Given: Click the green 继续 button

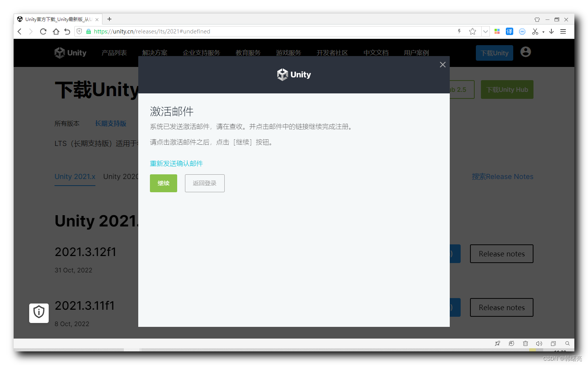Looking at the screenshot, I should tap(163, 183).
